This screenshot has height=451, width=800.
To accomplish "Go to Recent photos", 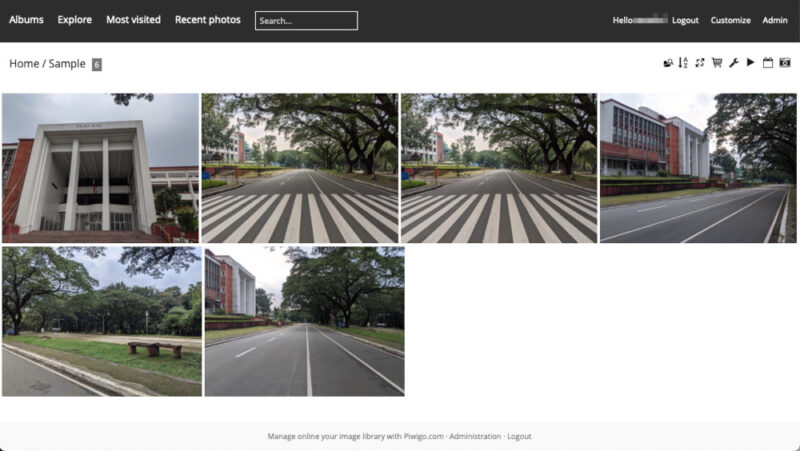I will (207, 20).
